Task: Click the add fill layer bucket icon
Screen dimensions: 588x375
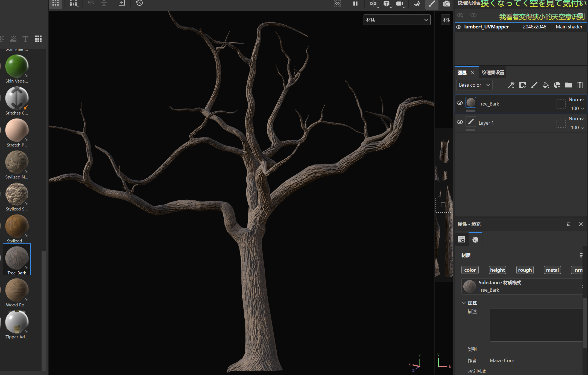Action: click(546, 85)
